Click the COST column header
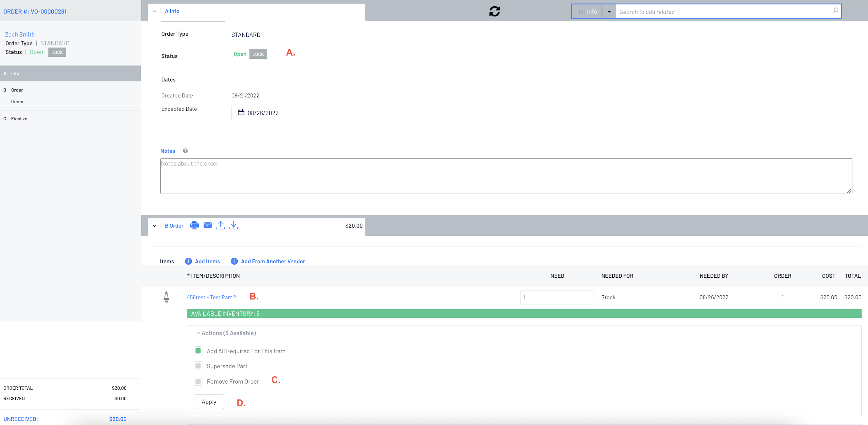 (828, 276)
